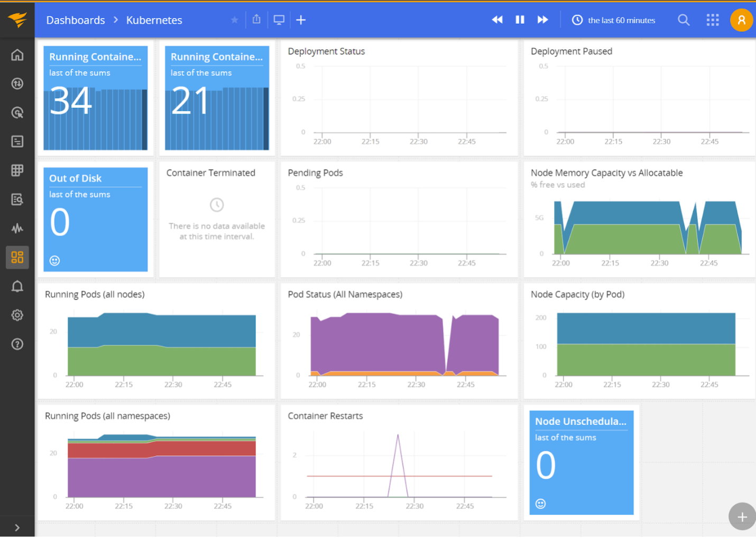This screenshot has width=756, height=538.
Task: Open the Out of Disk tile
Action: (x=96, y=220)
